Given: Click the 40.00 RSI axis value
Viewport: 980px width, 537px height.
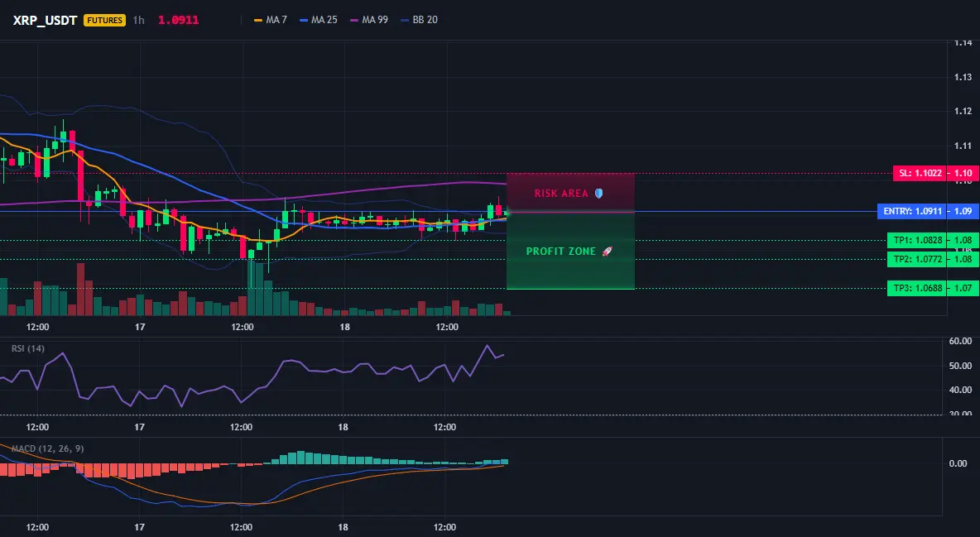Looking at the screenshot, I should pos(960,390).
